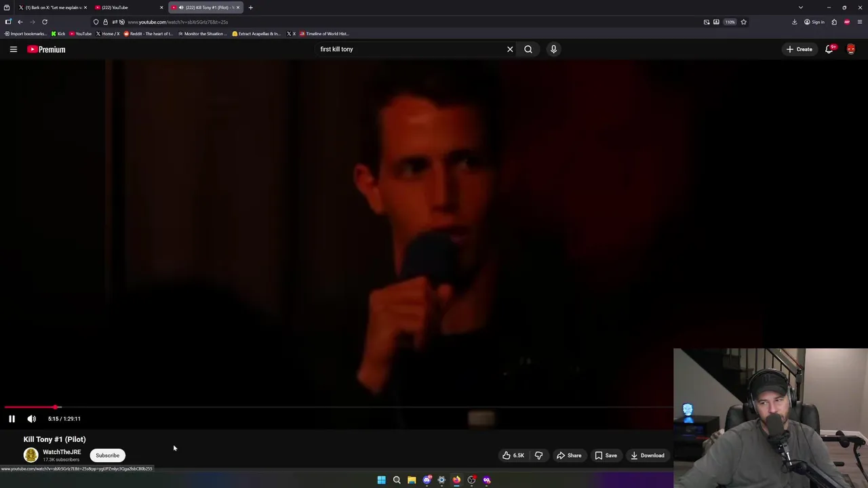This screenshot has width=868, height=488.
Task: Open 'Extract Acapellas' bookmark
Action: [256, 33]
